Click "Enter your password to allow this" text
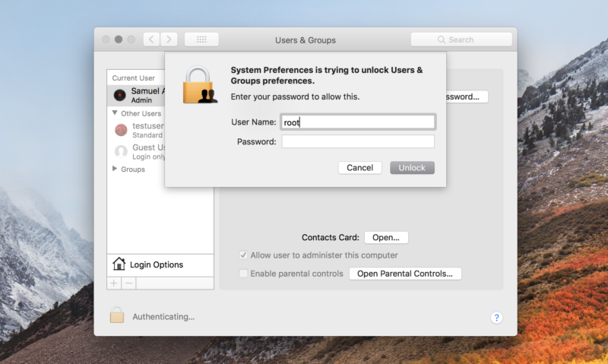The image size is (608, 364). click(295, 97)
